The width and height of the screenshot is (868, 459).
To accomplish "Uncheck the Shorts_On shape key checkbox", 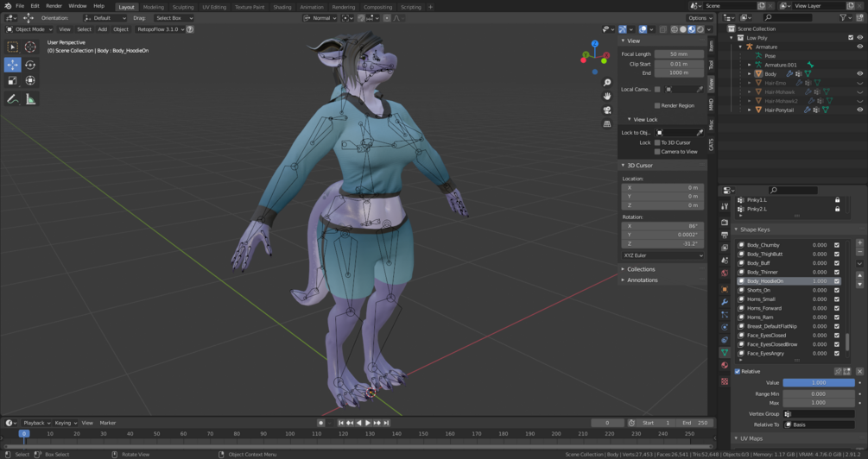I will (x=837, y=291).
